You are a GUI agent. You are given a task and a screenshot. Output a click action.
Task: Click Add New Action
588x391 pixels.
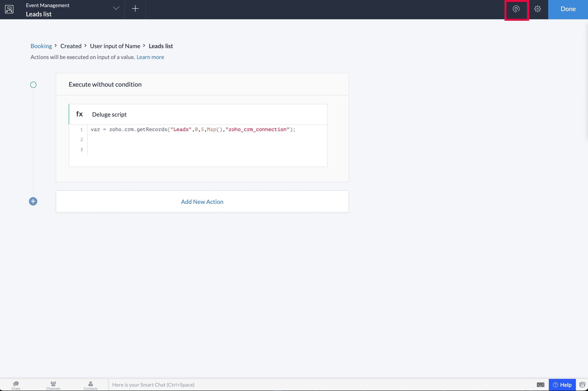(x=202, y=202)
